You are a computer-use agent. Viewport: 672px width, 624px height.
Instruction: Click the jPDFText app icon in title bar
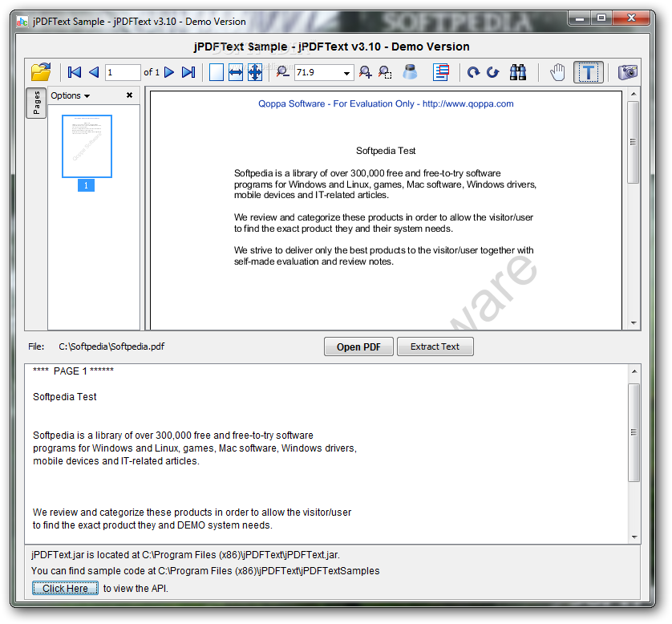22,22
